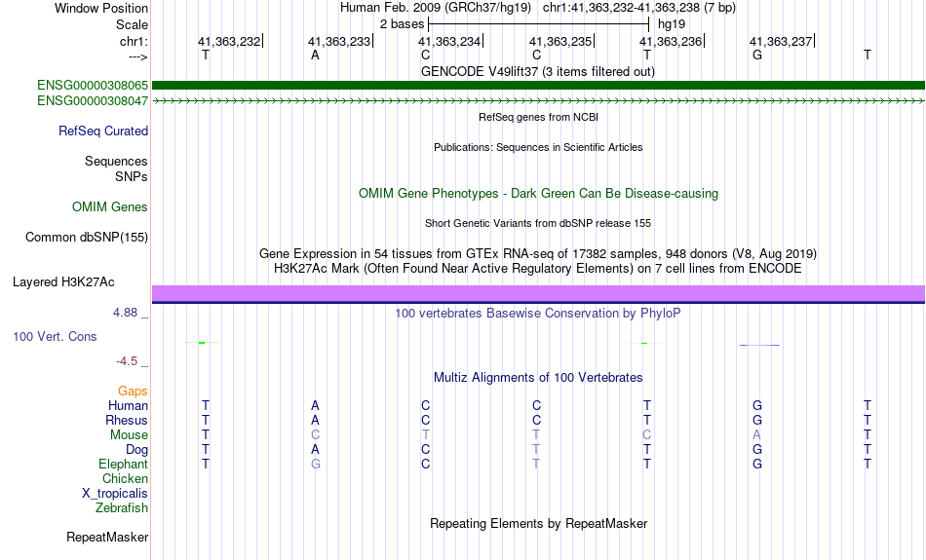Click the GENCODE V49lift37 track title

coord(538,71)
